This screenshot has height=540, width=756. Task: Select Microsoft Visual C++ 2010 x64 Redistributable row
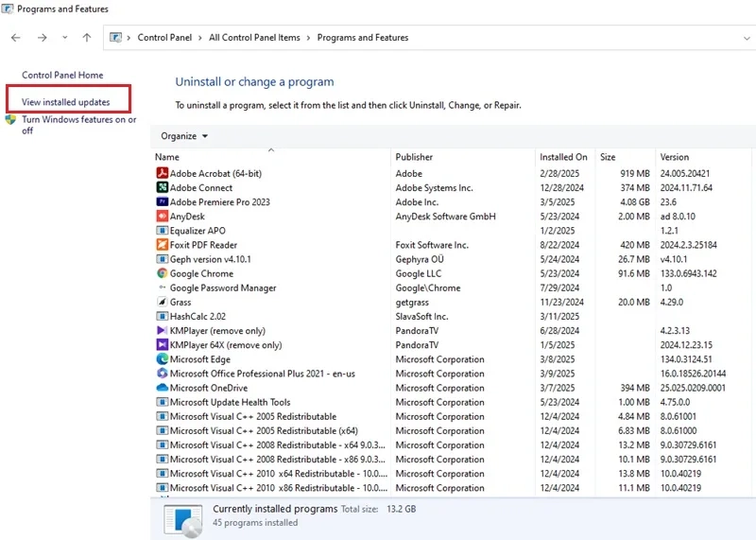click(451, 474)
